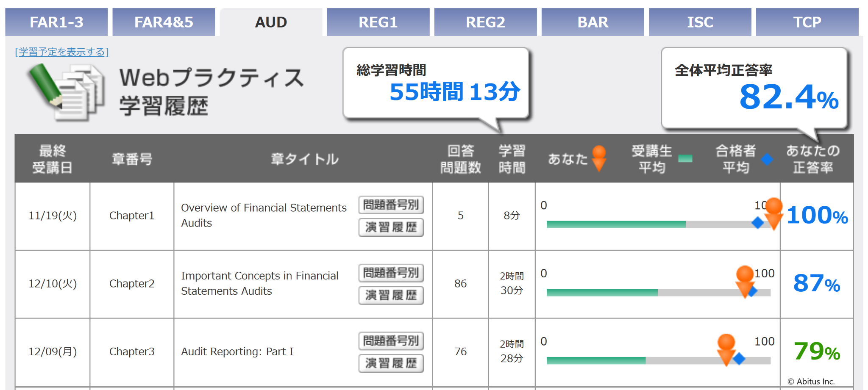This screenshot has height=390, width=868.
Task: Switch to the FAR1-3 tab
Action: click(56, 22)
